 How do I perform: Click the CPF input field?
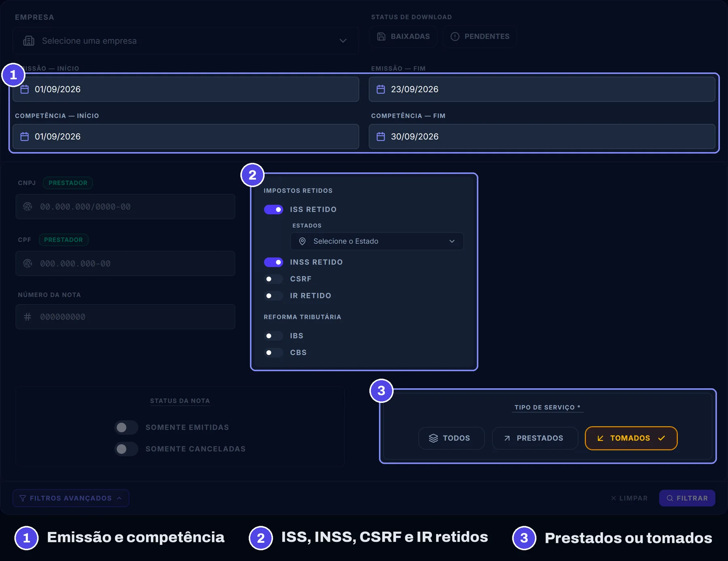(x=125, y=263)
